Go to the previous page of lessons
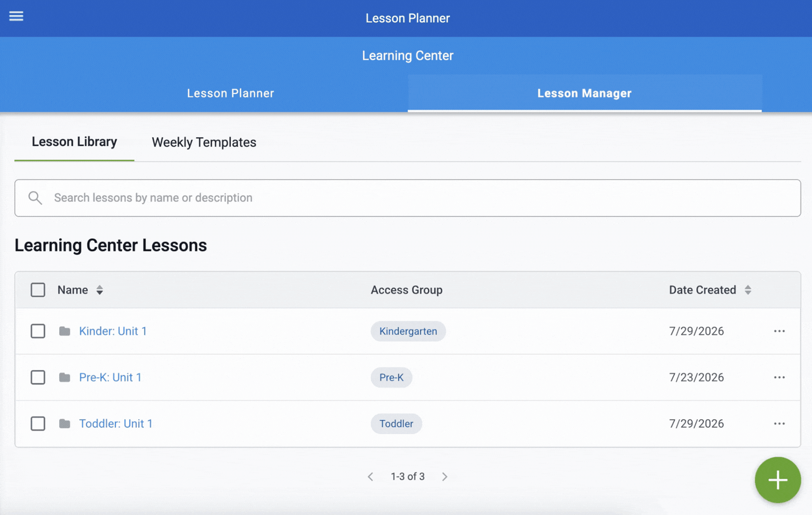Viewport: 812px width, 515px height. pyautogui.click(x=370, y=476)
